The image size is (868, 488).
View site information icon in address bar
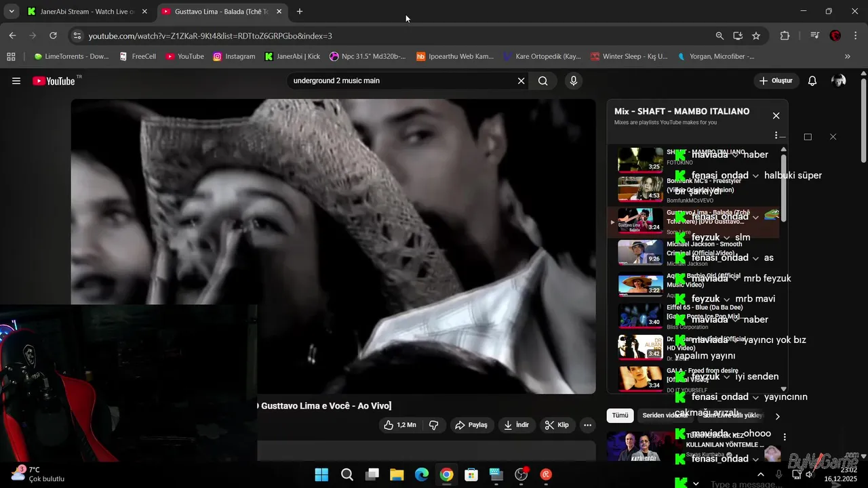(77, 36)
